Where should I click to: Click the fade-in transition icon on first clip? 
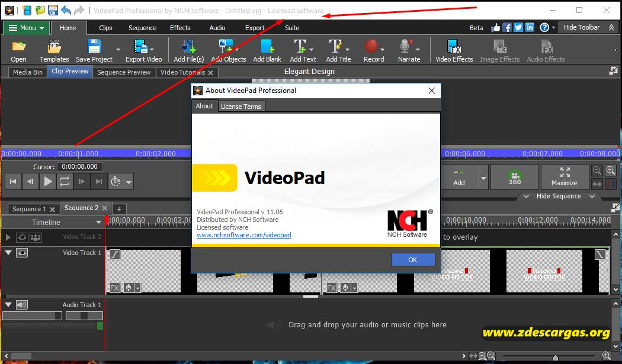(x=115, y=254)
